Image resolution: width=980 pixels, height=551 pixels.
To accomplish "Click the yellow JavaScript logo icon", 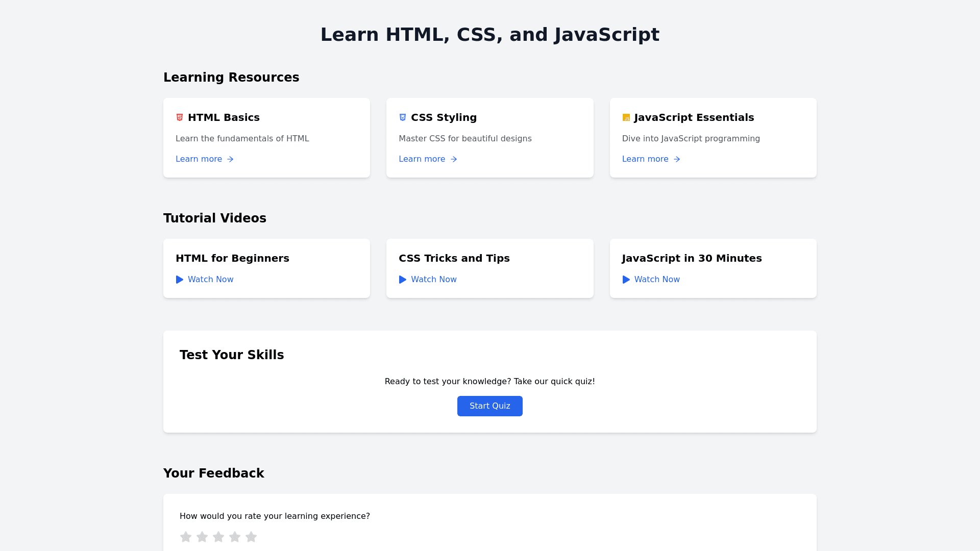I will [626, 118].
